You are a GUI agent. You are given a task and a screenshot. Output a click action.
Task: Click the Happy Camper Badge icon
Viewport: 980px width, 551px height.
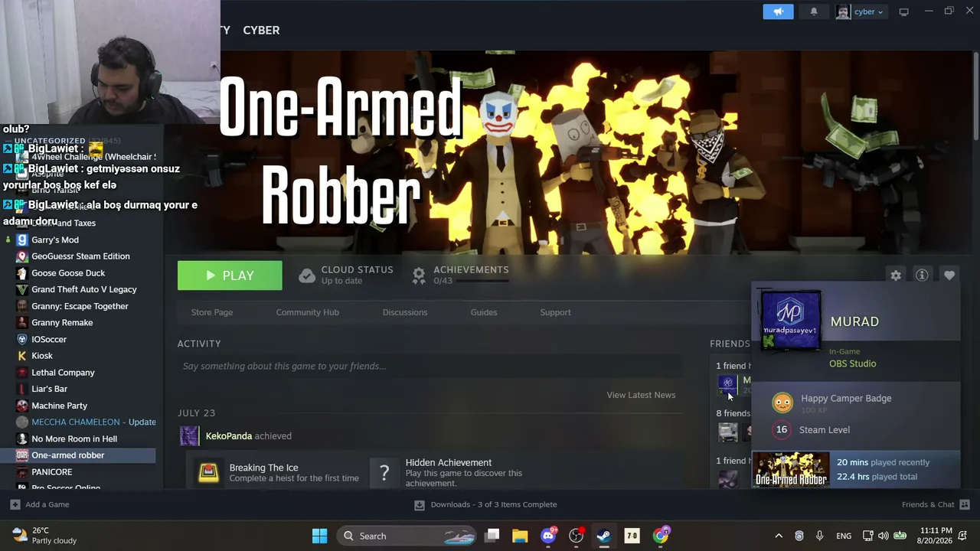coord(782,402)
